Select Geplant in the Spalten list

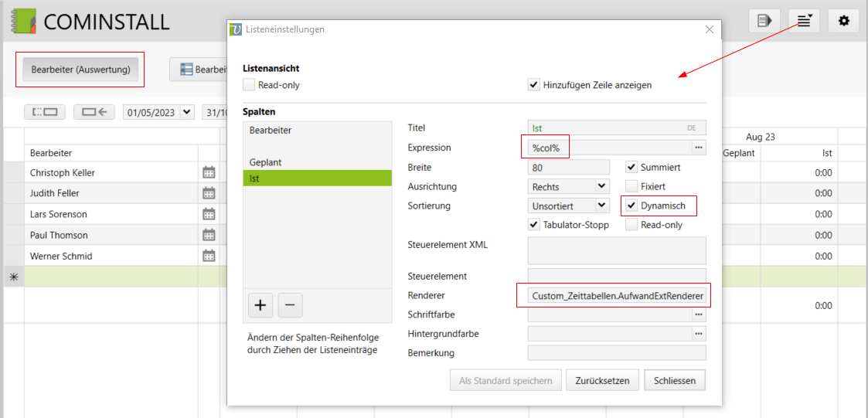pyautogui.click(x=266, y=162)
